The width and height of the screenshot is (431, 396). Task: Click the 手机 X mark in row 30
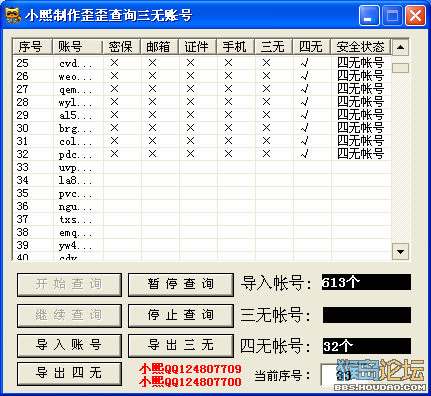click(228, 128)
